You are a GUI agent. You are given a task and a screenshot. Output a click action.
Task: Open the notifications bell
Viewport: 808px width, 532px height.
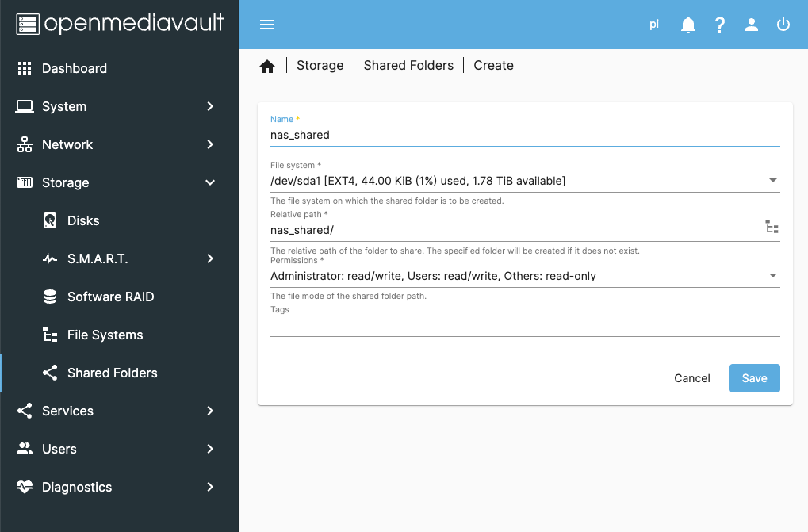tap(688, 25)
